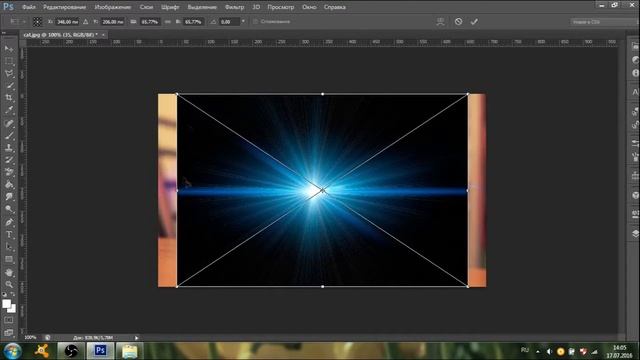Screen dimensions: 640x360
Task: Select the Clone Stamp tool
Action: point(9,148)
